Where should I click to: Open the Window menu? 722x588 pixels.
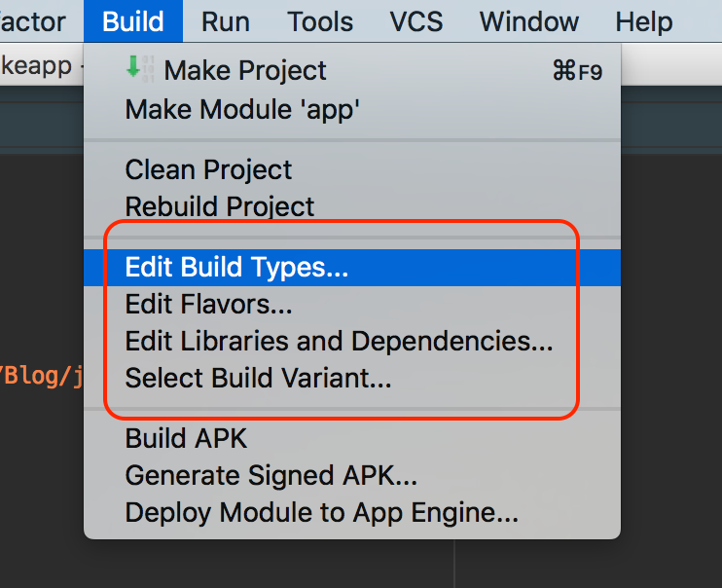529,20
